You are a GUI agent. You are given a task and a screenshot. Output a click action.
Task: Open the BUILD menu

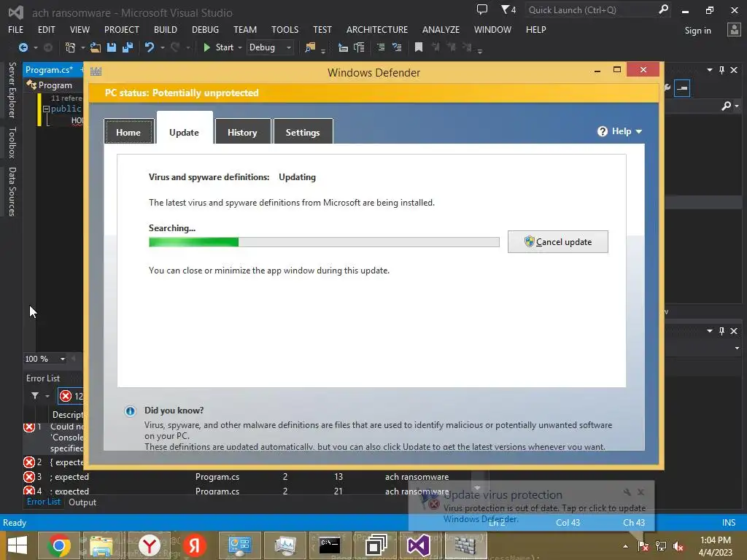[166, 29]
